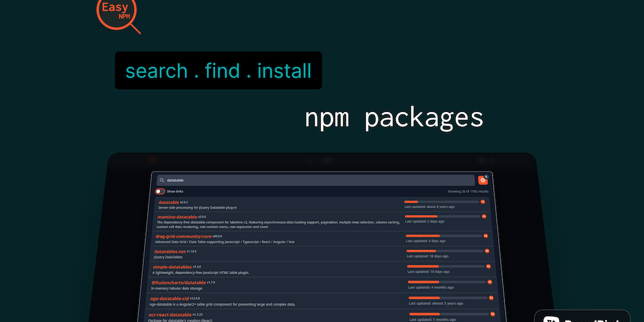The width and height of the screenshot is (644, 322).
Task: Click the score bar of mantine-datatable
Action: pos(442,216)
